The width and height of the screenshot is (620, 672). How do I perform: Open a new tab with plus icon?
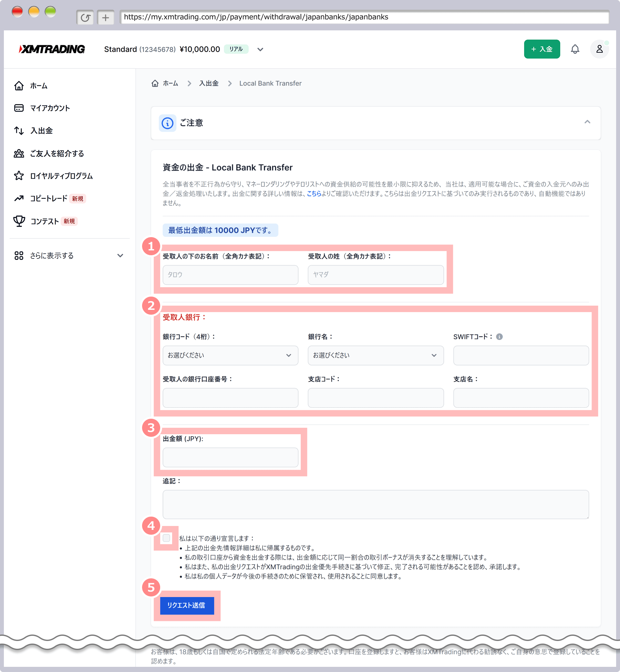tap(105, 17)
